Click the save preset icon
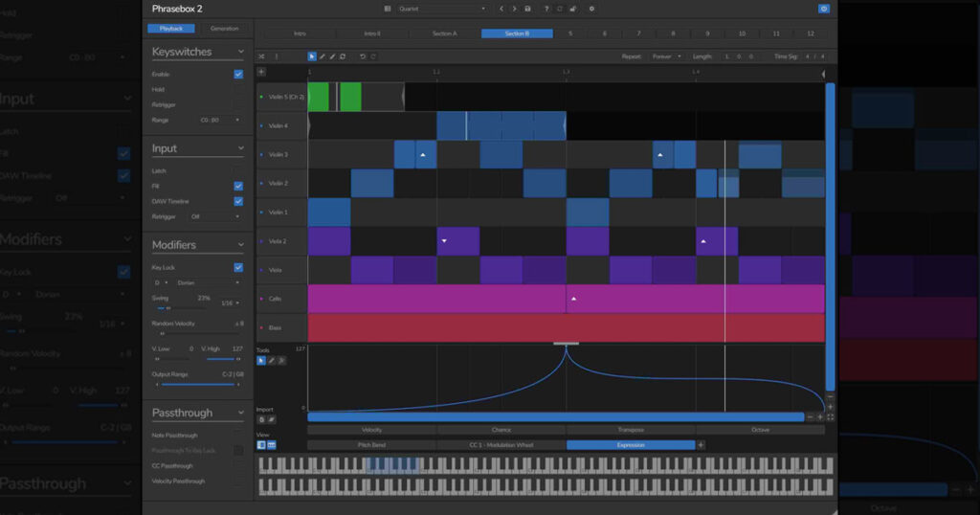Viewport: 980px width, 515px height. tap(528, 9)
